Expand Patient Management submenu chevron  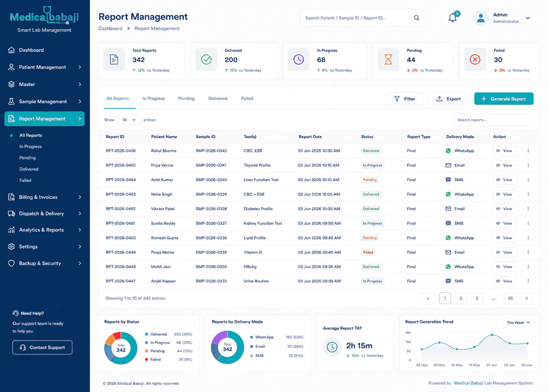80,67
